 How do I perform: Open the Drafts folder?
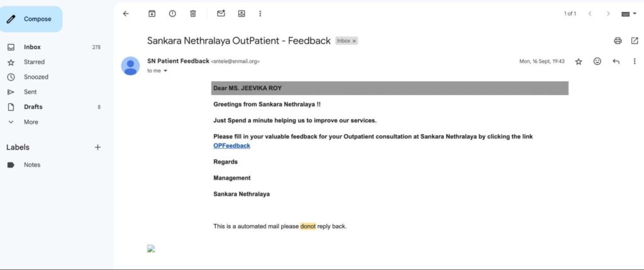point(33,107)
